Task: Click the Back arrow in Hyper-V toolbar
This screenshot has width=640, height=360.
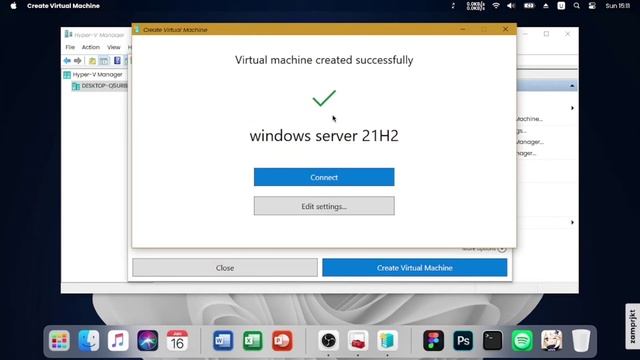Action: 67,61
